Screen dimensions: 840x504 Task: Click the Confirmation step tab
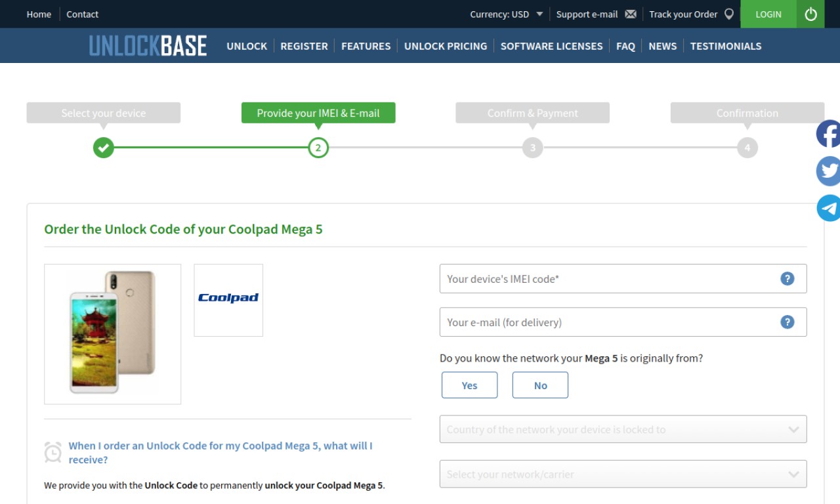[747, 113]
